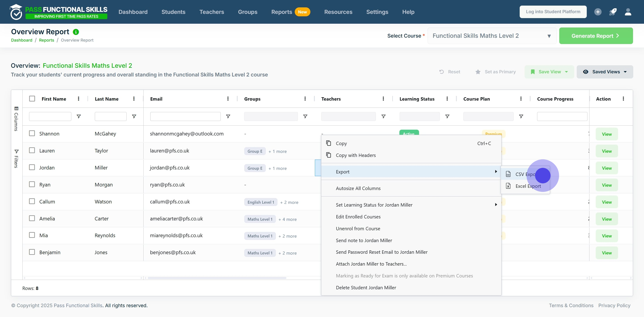Click the Generate Report button
Screen dimensions: 644x317
coord(596,36)
